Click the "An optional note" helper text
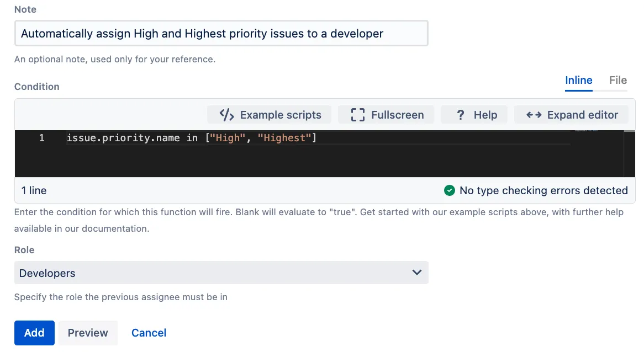This screenshot has width=644, height=352. pyautogui.click(x=115, y=59)
